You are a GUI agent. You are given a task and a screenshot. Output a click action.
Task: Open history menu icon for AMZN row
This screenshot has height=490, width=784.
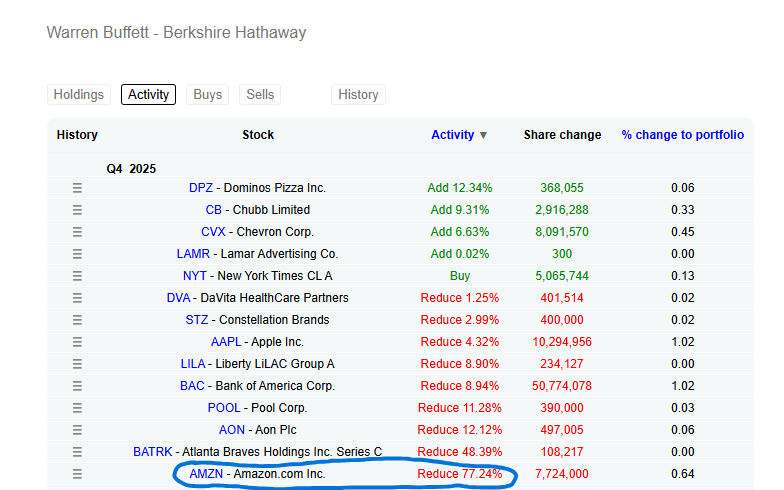[x=77, y=474]
